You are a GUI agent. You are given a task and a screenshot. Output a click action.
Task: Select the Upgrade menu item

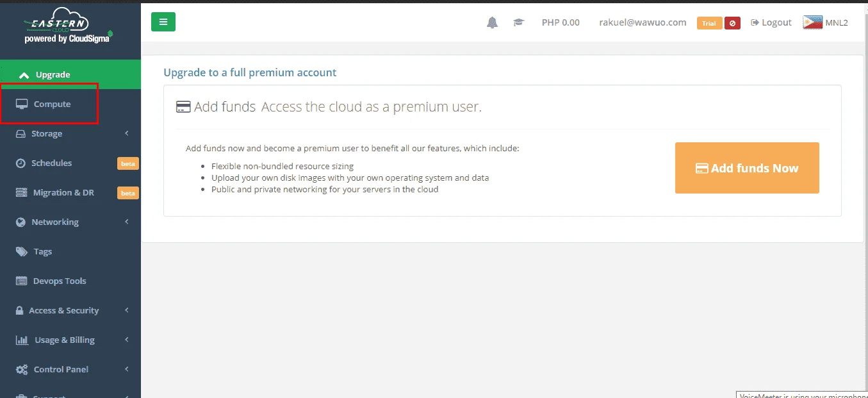(70, 74)
